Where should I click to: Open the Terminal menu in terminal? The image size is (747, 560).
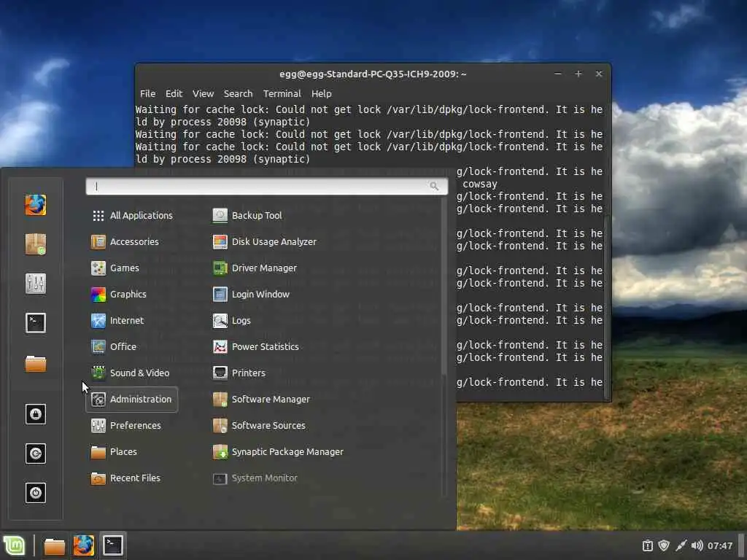click(x=282, y=94)
